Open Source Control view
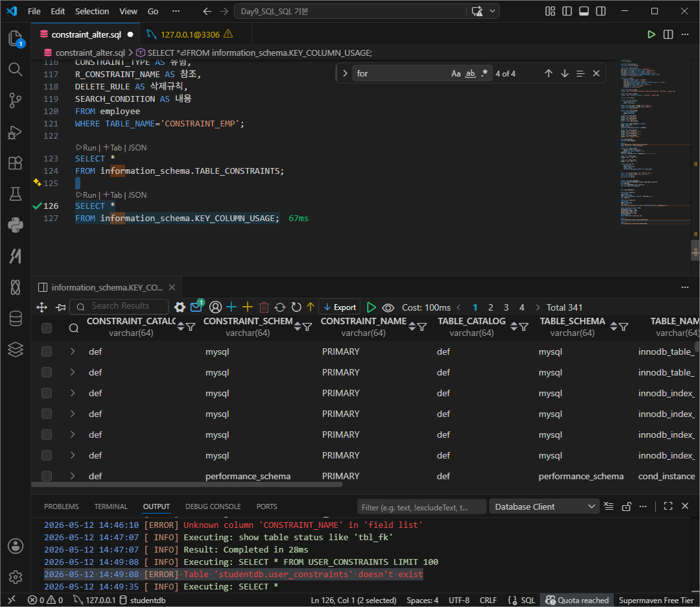 click(16, 100)
